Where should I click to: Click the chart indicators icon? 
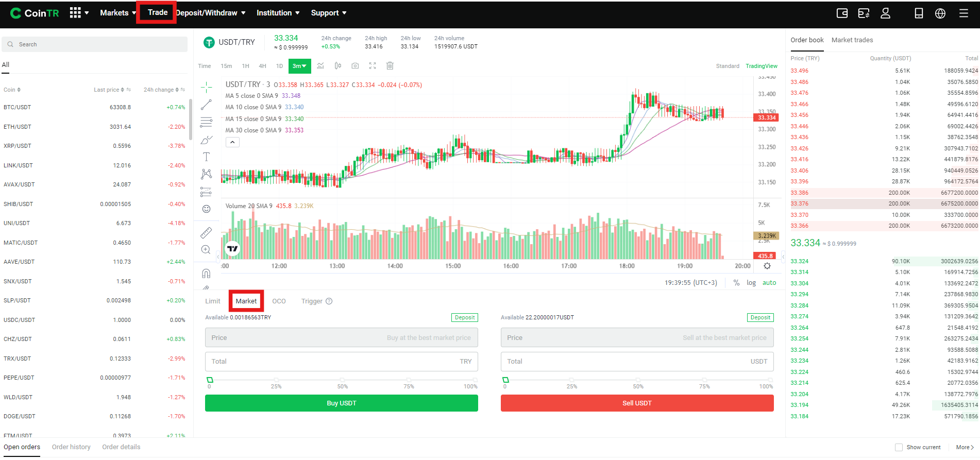320,66
